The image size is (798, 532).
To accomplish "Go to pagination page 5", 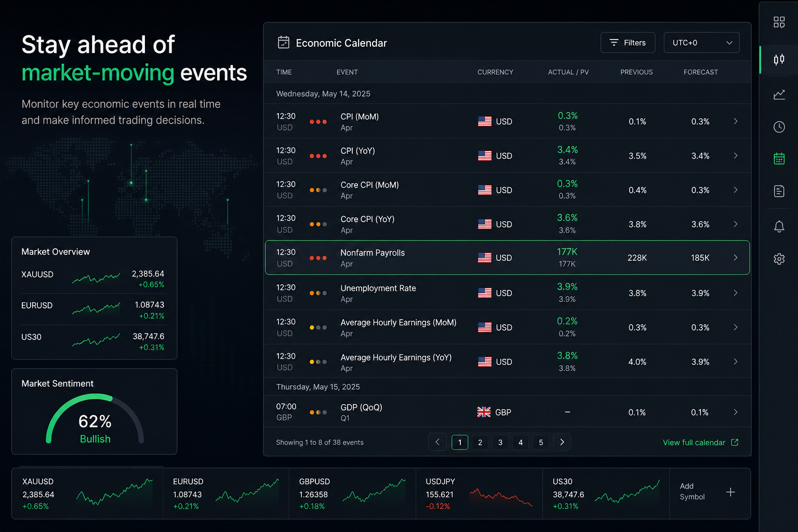I will pyautogui.click(x=541, y=442).
